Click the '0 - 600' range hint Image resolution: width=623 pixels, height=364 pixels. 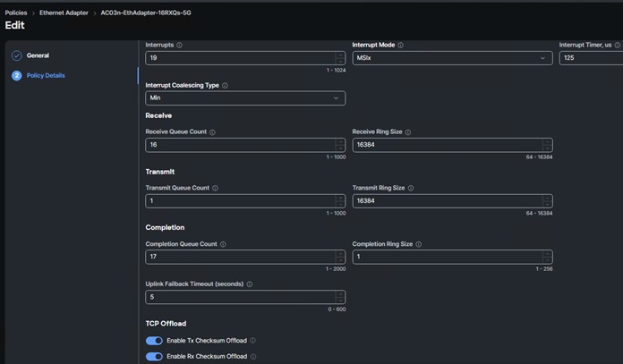[x=337, y=309]
